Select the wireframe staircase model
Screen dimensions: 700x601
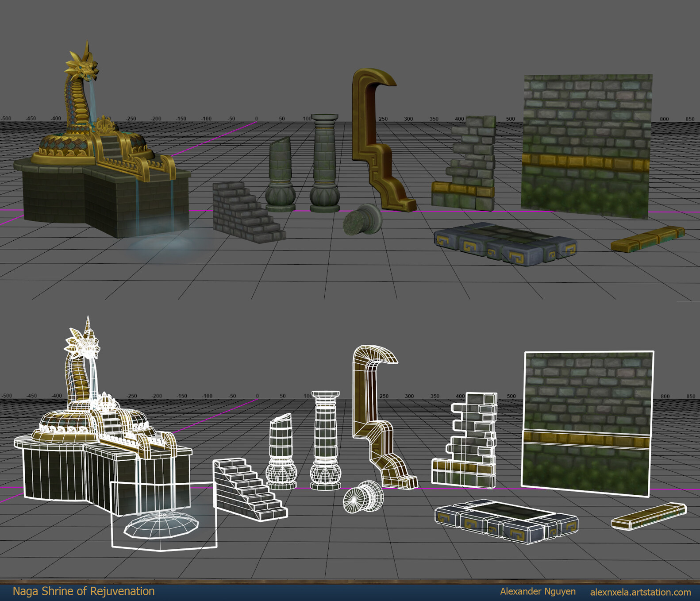click(x=250, y=489)
